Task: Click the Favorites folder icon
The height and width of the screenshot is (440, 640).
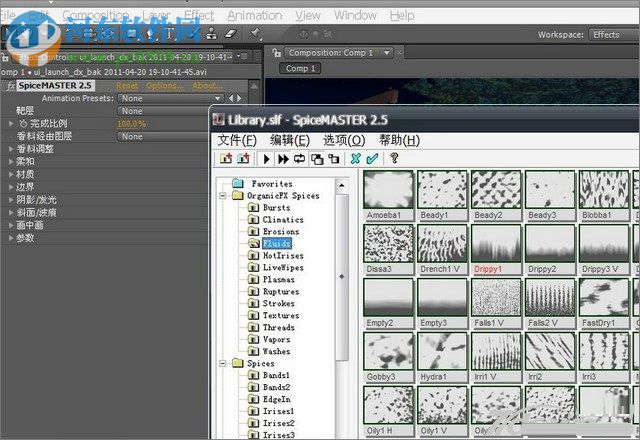Action: pyautogui.click(x=238, y=184)
